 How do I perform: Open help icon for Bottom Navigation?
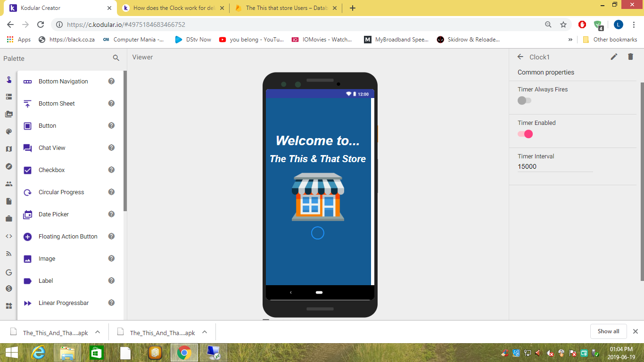click(x=111, y=81)
